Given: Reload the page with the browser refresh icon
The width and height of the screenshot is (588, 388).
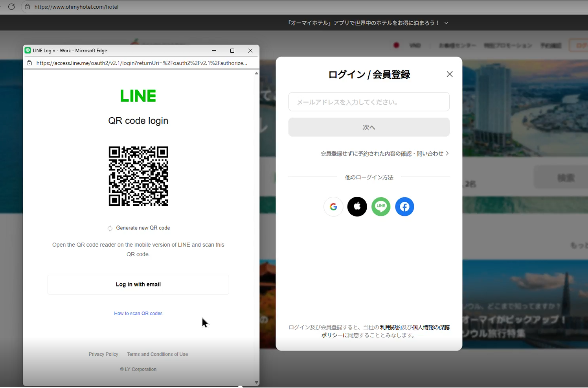Looking at the screenshot, I should (11, 7).
